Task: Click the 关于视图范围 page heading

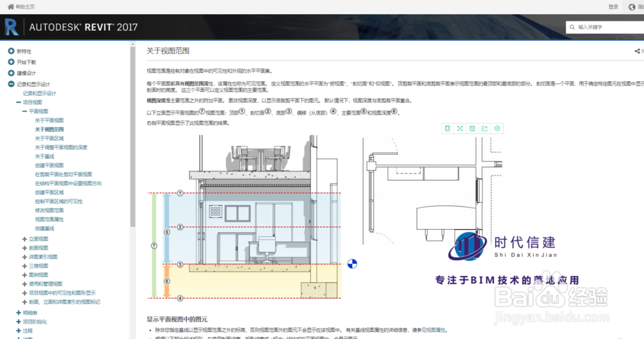Action: point(168,51)
